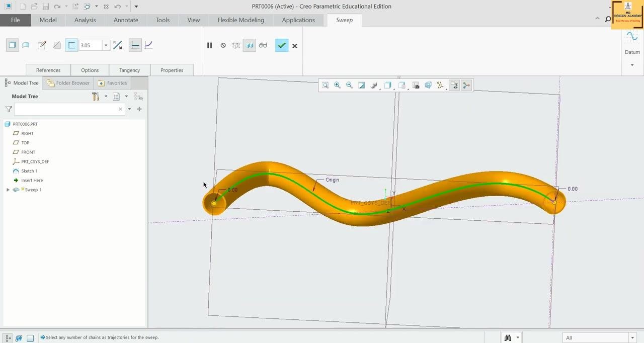Select the FRONT datum plane item

coord(28,152)
